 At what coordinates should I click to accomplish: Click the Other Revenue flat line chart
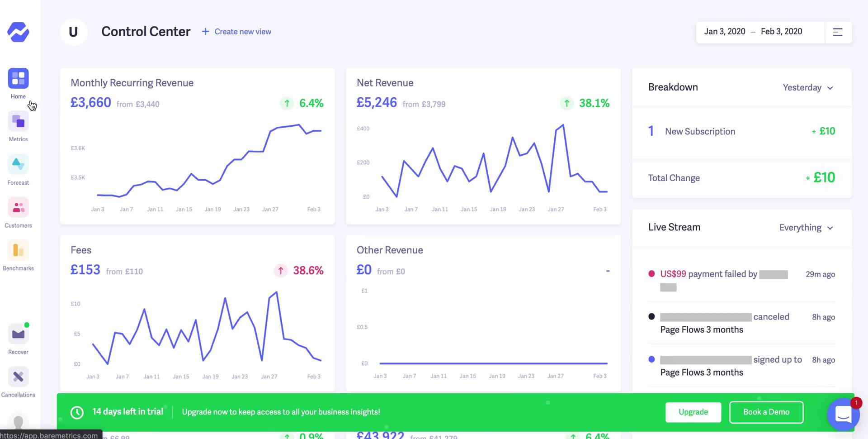click(x=493, y=363)
